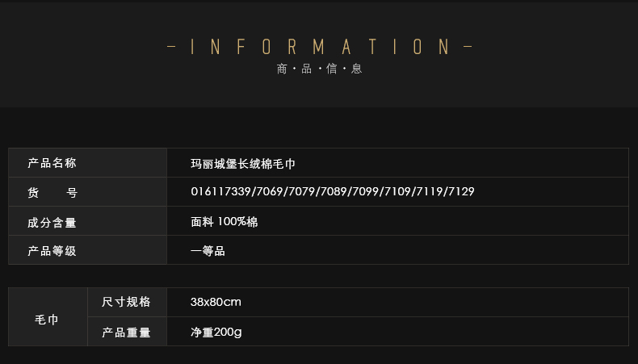
Task: Select the 成分含量 label cell
Action: point(87,221)
